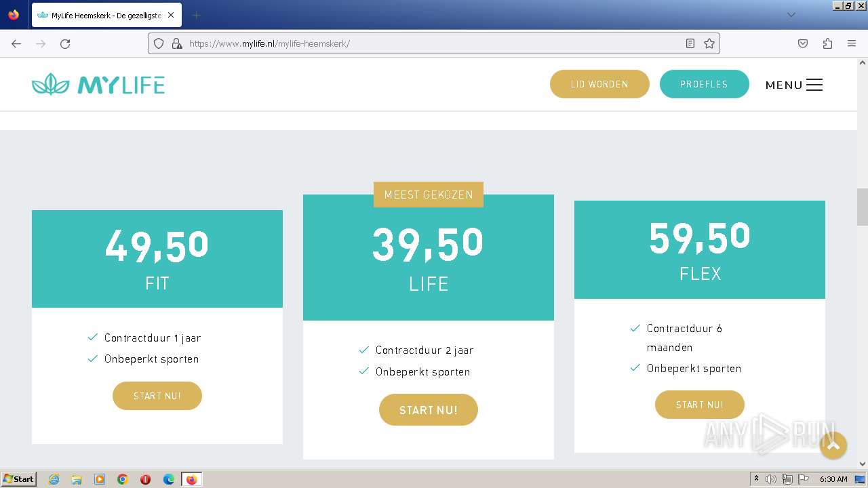
Task: Click the page vertical scrollbar thumb
Action: 863,207
